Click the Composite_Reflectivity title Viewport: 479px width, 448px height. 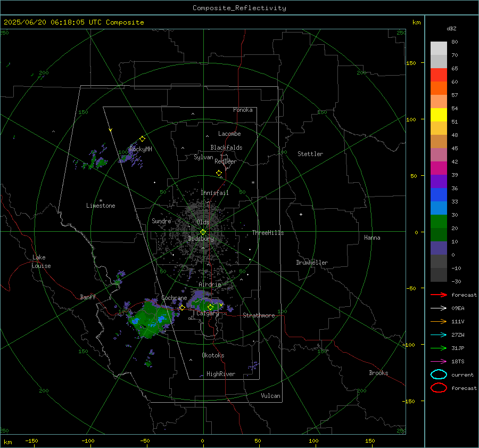(239, 8)
